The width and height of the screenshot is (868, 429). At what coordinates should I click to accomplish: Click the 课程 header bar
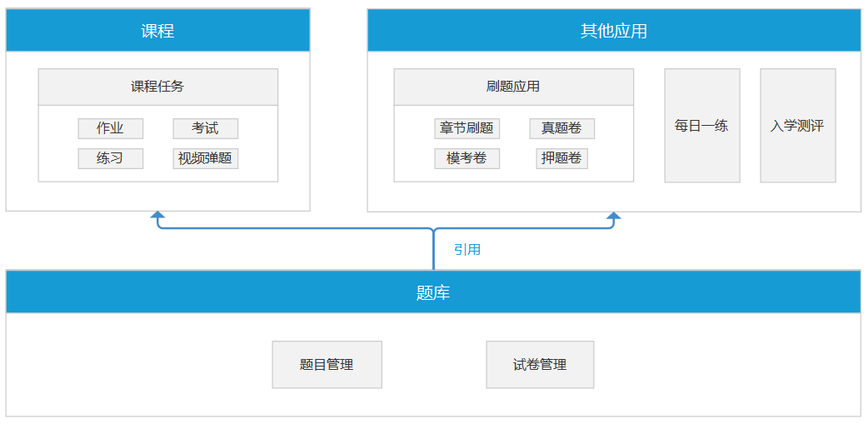(157, 31)
